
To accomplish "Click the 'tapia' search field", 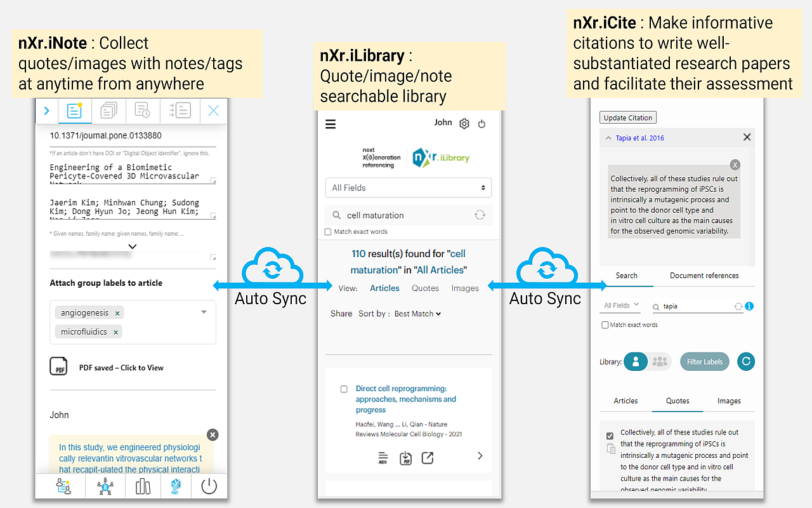I will click(x=697, y=306).
